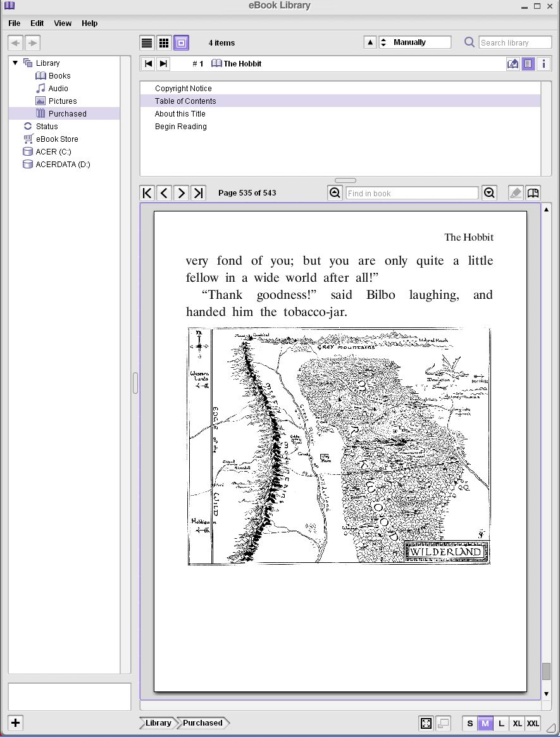This screenshot has width=560, height=737.
Task: Open Copyright Notice section
Action: (x=340, y=89)
